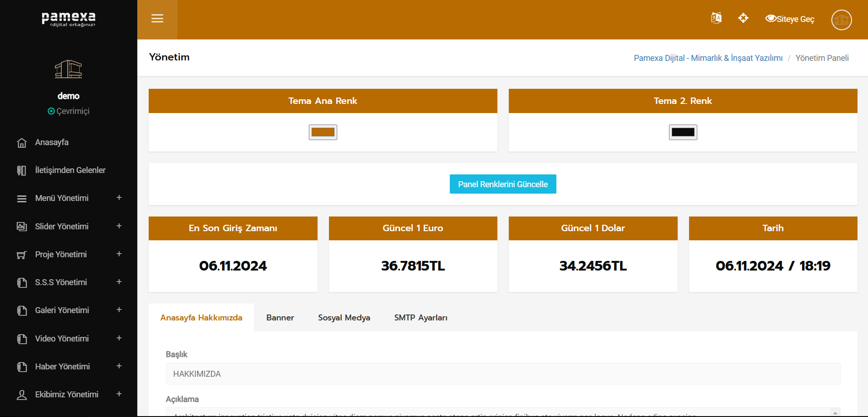Screen dimensions: 868x417
Task: Click the Haber Yönetimi icon
Action: coord(22,367)
